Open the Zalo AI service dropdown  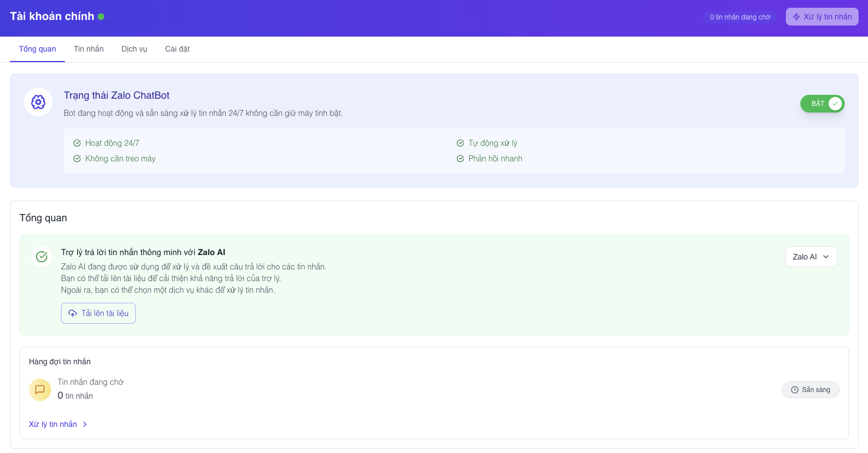(811, 257)
